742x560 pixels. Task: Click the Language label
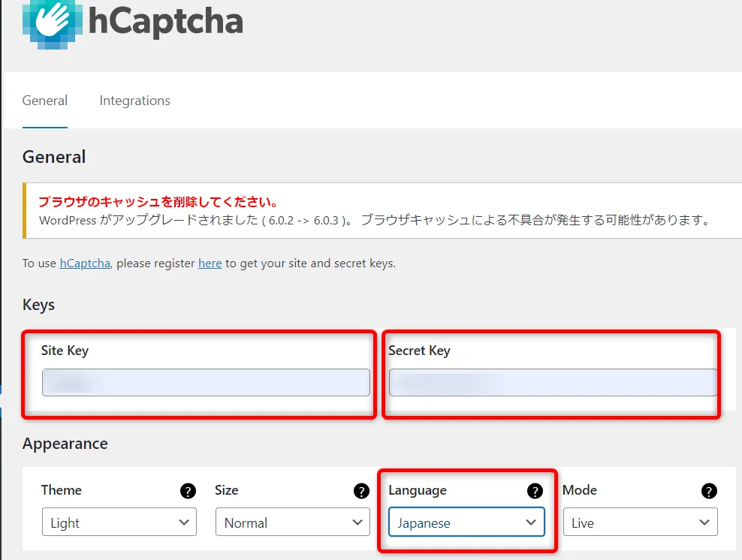click(418, 490)
